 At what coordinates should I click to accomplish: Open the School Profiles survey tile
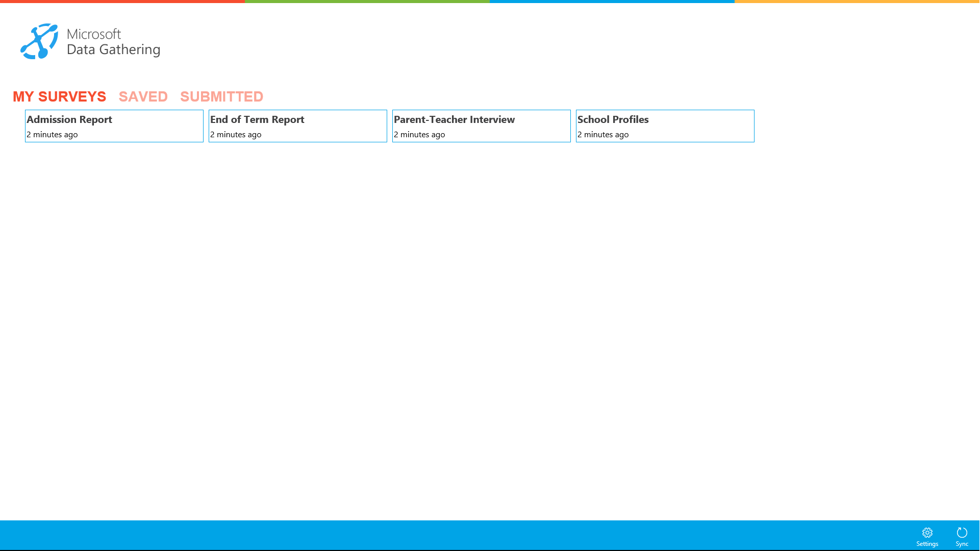pos(665,126)
